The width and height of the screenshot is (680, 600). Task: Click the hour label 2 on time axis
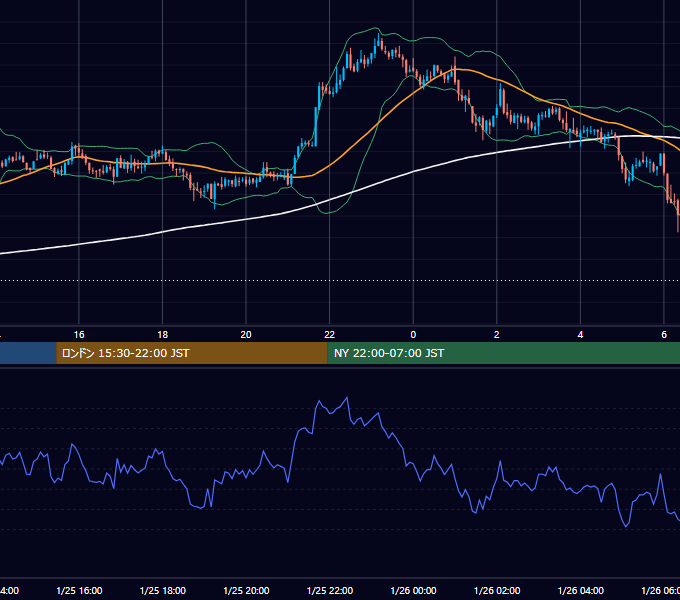(x=497, y=335)
